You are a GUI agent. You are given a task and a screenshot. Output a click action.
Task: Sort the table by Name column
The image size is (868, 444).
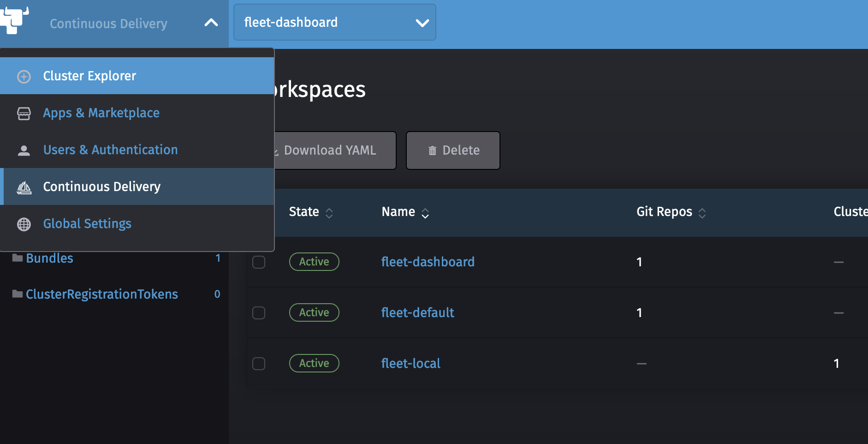[x=425, y=213]
